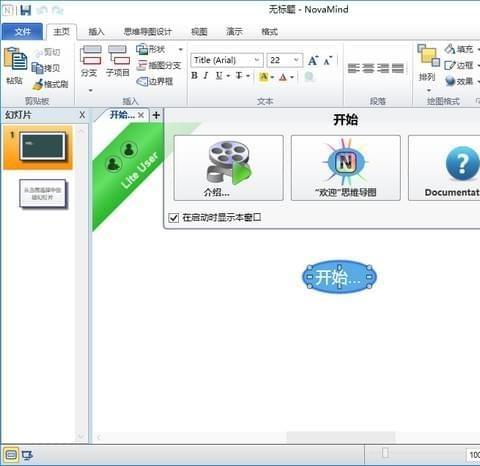Open the Introduction (介绍...) film reel tile
The image size is (480, 466).
(x=229, y=168)
